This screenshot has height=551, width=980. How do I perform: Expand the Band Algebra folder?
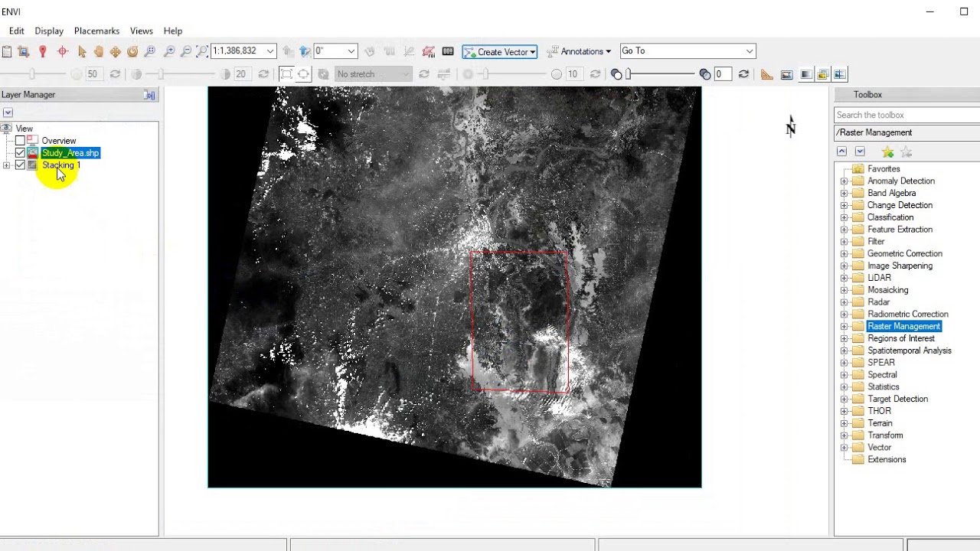[x=844, y=194]
